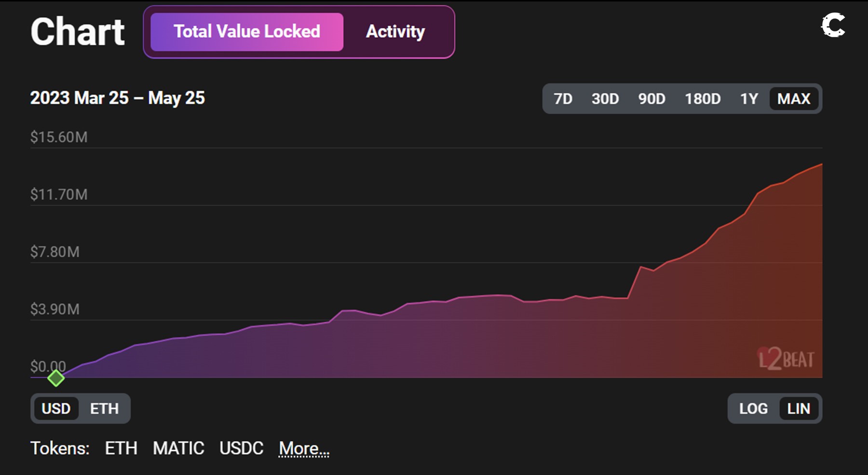Set time range to 7D
This screenshot has height=475, width=868.
click(563, 99)
